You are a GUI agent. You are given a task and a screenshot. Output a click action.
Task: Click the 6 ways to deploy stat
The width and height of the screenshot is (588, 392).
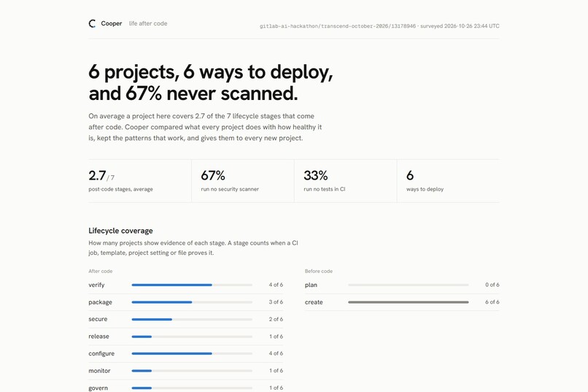[425, 181]
